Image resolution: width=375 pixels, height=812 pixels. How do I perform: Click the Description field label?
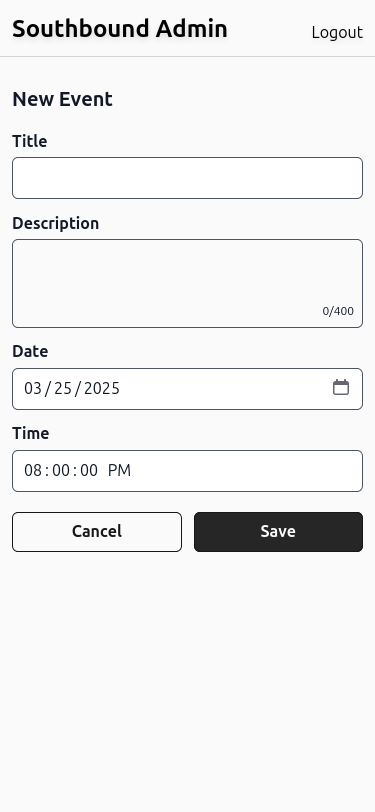point(55,223)
